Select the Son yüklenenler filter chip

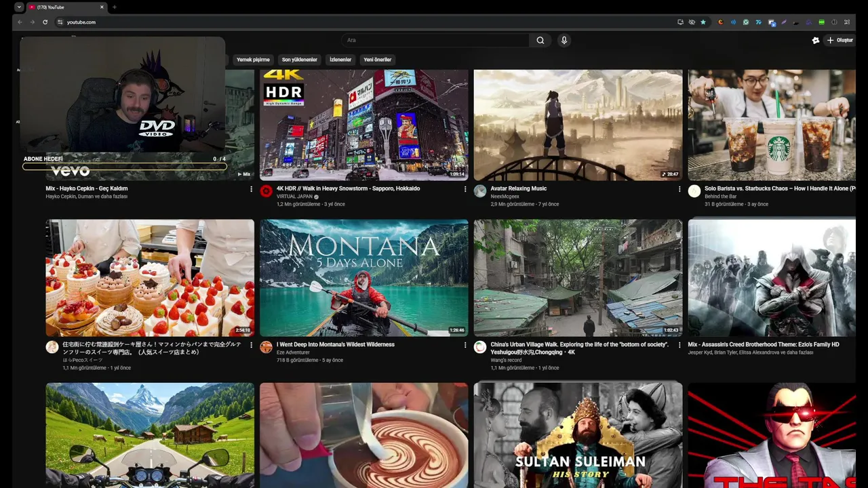point(300,60)
